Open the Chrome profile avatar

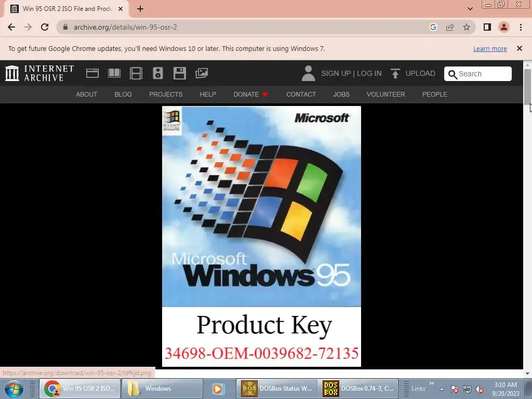point(504,27)
